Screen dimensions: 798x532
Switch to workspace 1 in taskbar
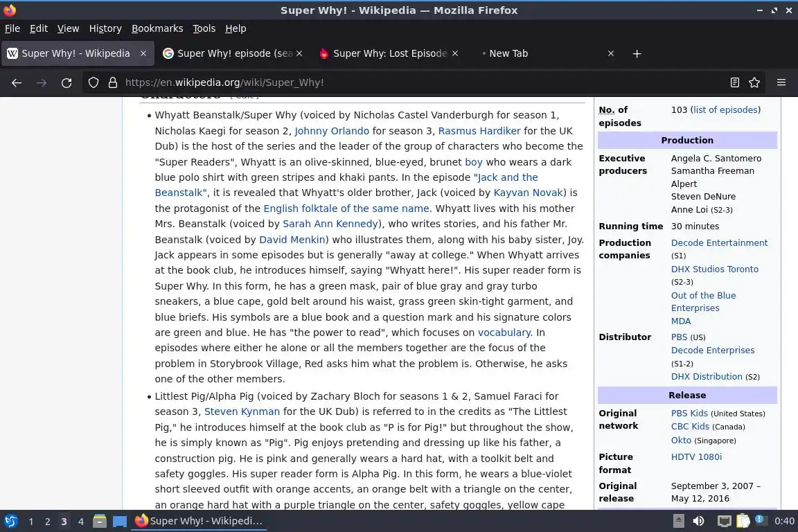(31, 522)
